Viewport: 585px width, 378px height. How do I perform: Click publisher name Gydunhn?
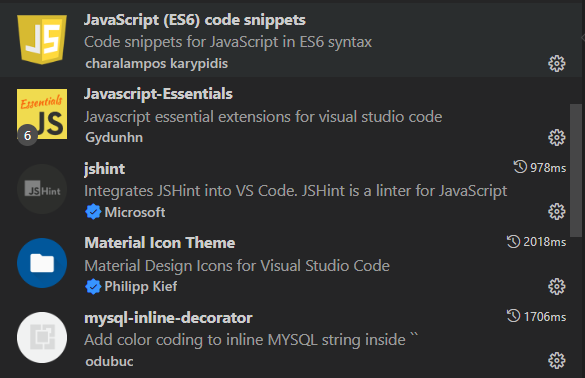coord(114,138)
